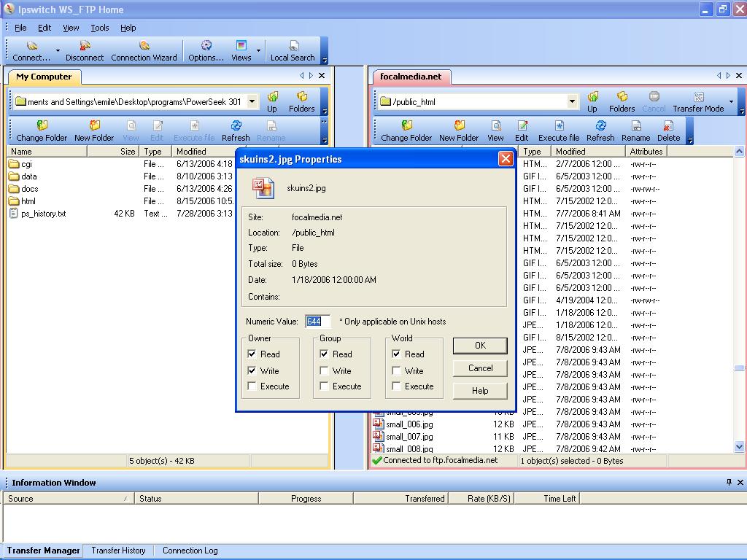Image resolution: width=747 pixels, height=560 pixels.
Task: Click Cancel in Properties dialog
Action: pyautogui.click(x=480, y=368)
